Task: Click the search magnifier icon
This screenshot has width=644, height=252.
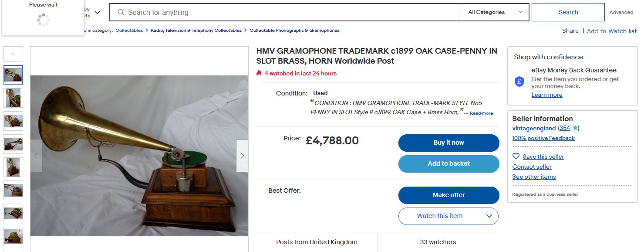Action: 121,12
